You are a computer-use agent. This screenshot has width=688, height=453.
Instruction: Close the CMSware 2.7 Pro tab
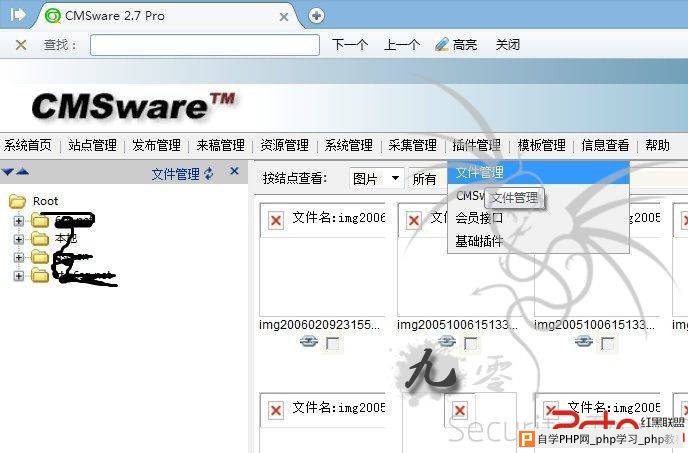[x=284, y=17]
